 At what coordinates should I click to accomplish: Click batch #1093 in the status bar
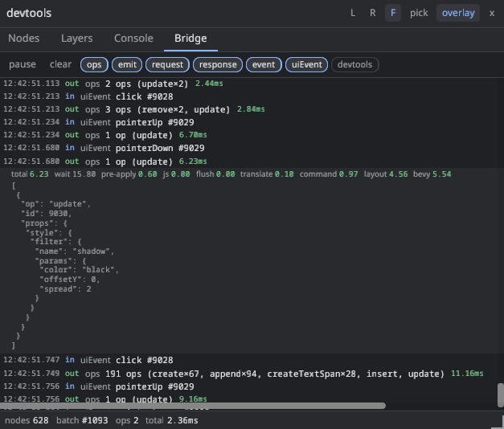click(x=82, y=420)
